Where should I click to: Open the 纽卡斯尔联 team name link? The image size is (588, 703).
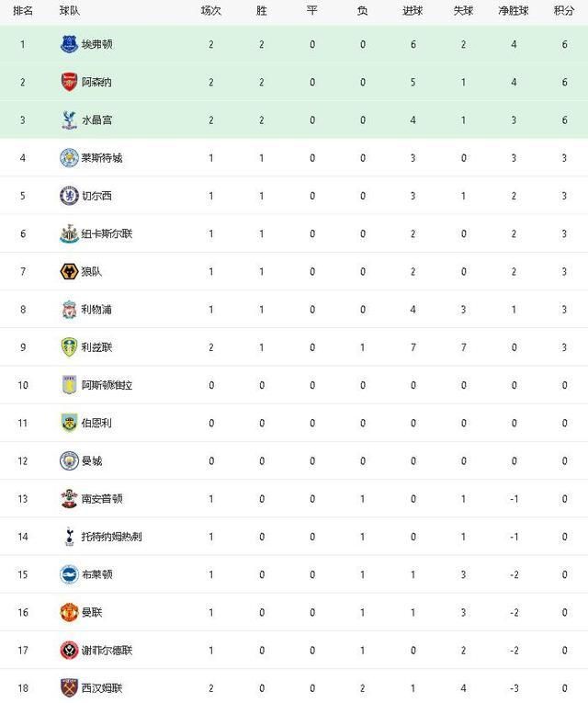107,234
